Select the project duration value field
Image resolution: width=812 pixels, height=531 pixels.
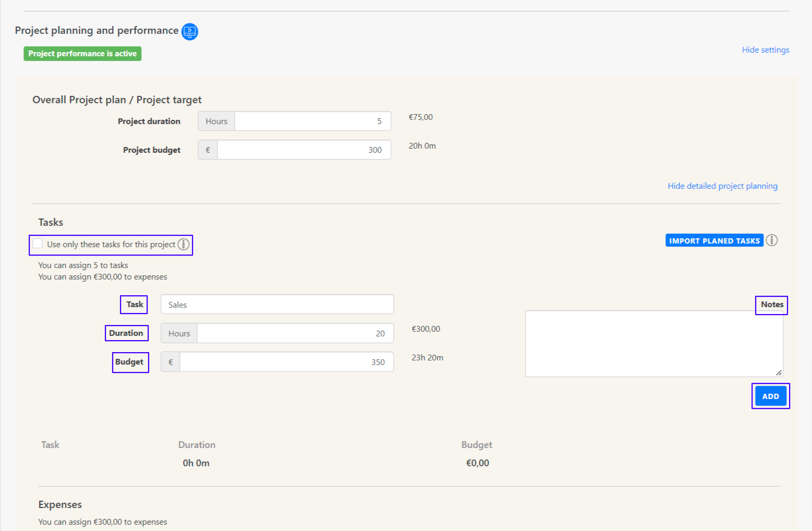tap(313, 120)
